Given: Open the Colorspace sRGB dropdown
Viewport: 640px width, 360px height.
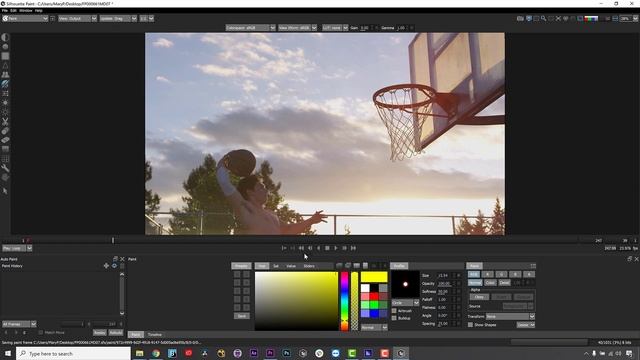Looking at the screenshot, I should click(x=251, y=28).
